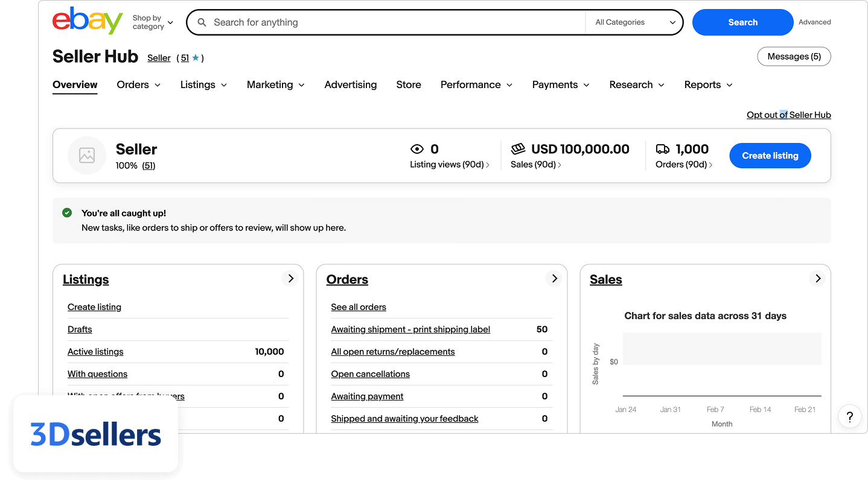Click the blue Create listing button
This screenshot has width=868, height=488.
[770, 156]
